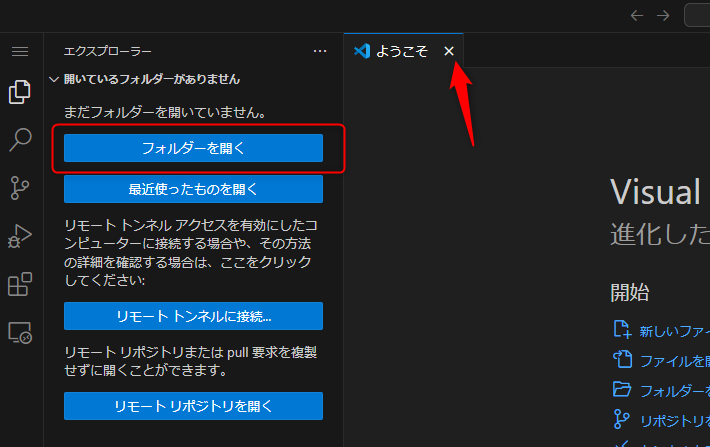This screenshot has width=710, height=447.
Task: Click the Go Back arrow in title bar
Action: 637,15
